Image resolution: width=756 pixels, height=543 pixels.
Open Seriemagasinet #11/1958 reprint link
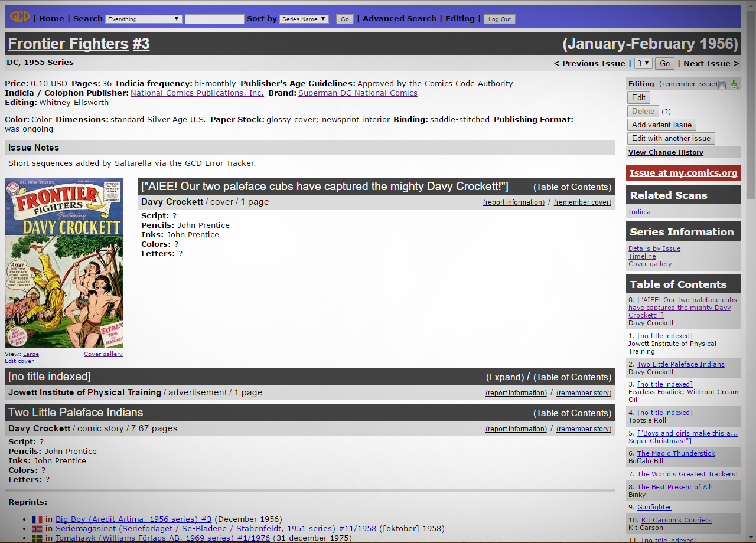click(216, 529)
